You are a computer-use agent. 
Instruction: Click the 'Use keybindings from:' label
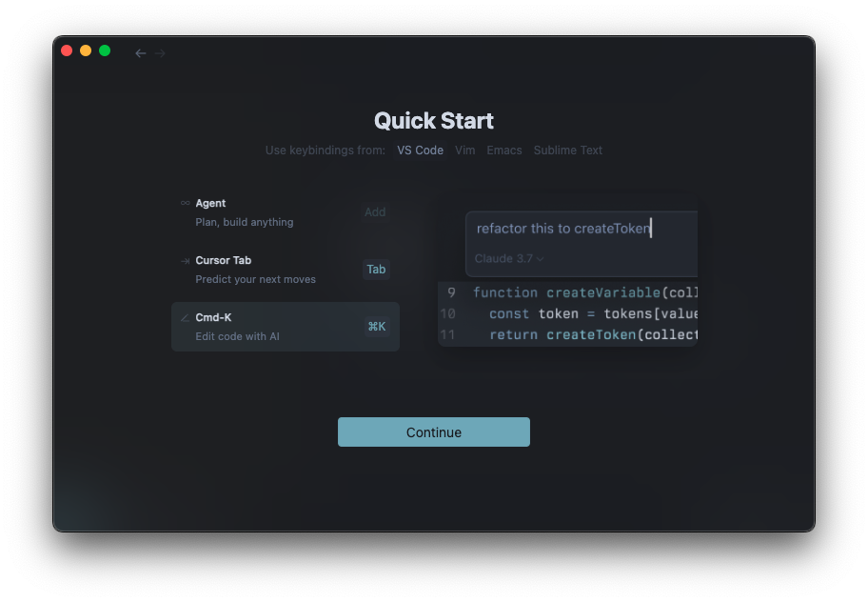325,150
